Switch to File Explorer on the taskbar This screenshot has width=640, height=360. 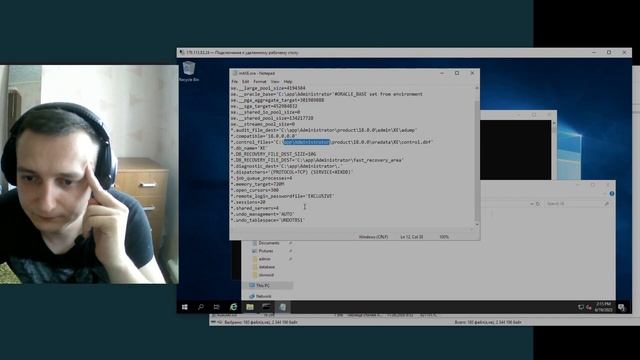click(x=249, y=307)
